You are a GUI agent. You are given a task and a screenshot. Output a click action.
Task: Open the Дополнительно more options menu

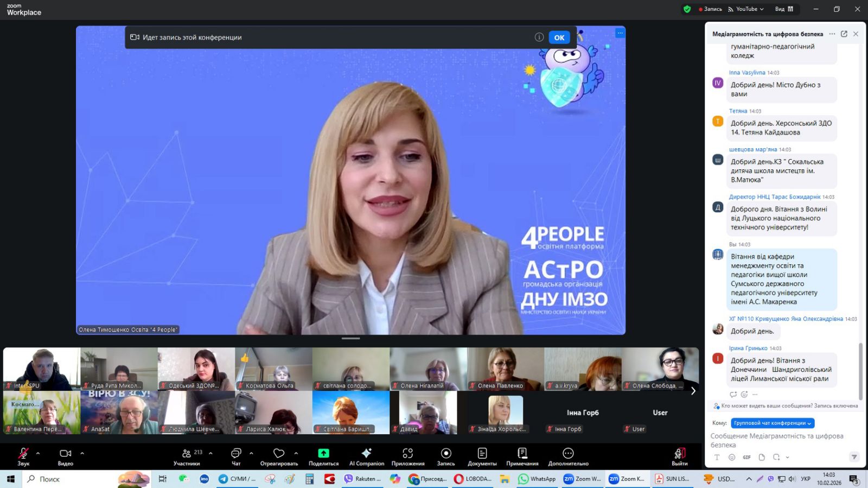point(568,456)
